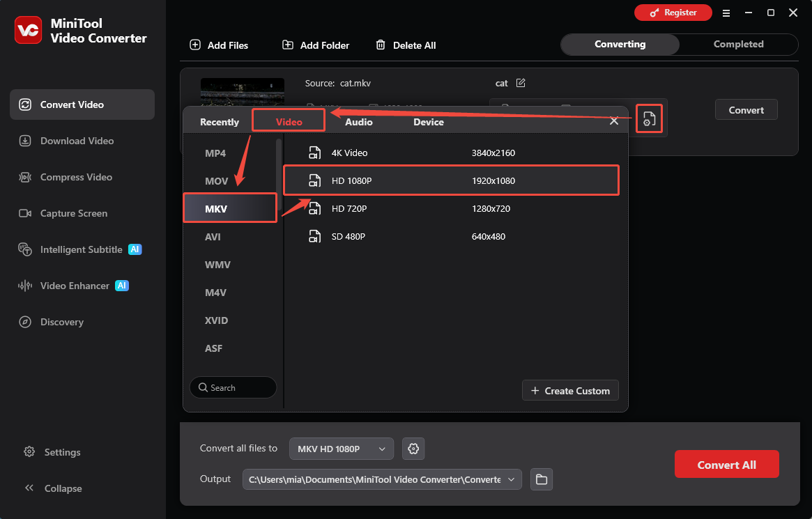Click the Add Files label
Image resolution: width=812 pixels, height=519 pixels.
[228, 45]
